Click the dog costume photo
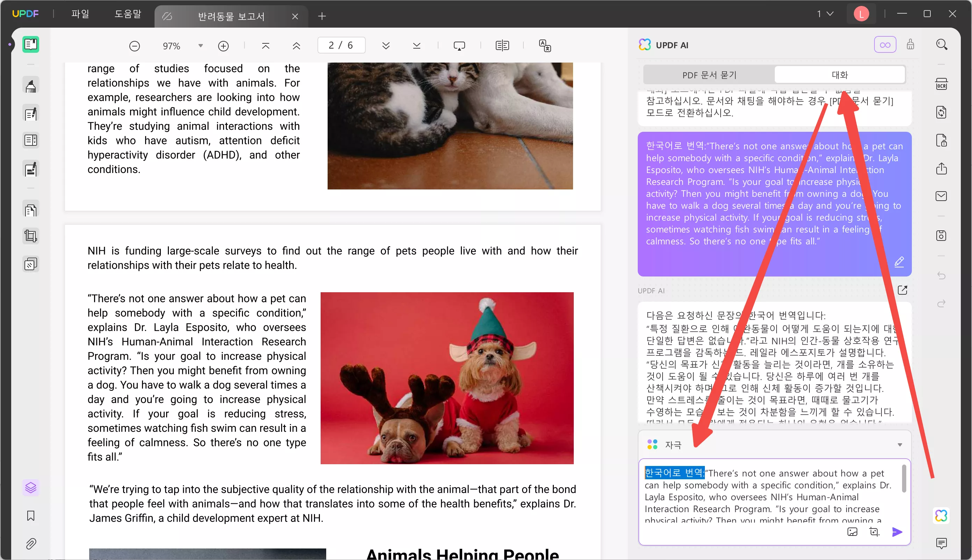This screenshot has height=560, width=972. click(x=447, y=378)
